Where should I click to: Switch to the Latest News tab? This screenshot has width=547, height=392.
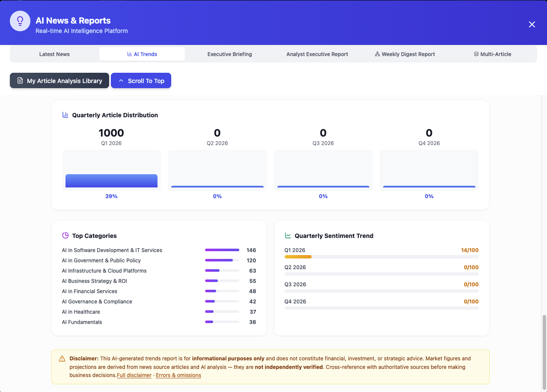54,54
